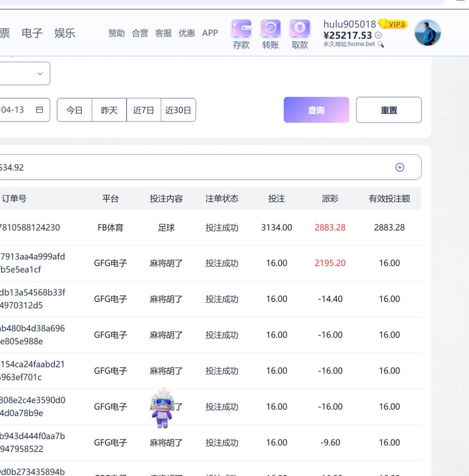469x476 pixels.
Task: Open the date picker with the calendar icon
Action: (x=39, y=110)
